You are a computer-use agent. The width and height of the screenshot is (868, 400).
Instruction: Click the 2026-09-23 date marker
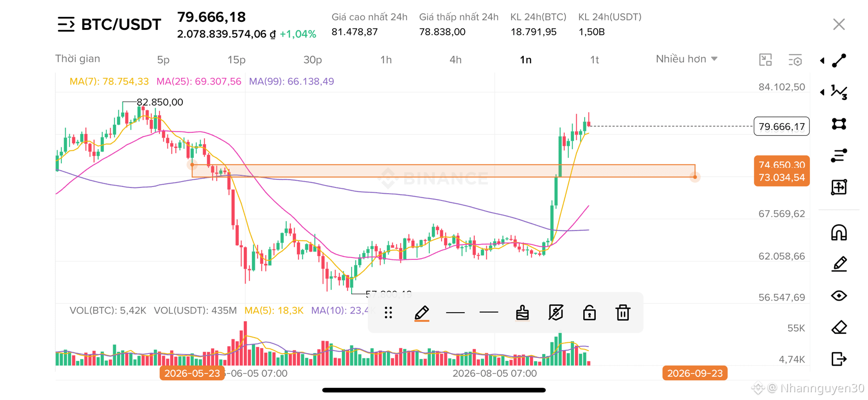point(695,373)
